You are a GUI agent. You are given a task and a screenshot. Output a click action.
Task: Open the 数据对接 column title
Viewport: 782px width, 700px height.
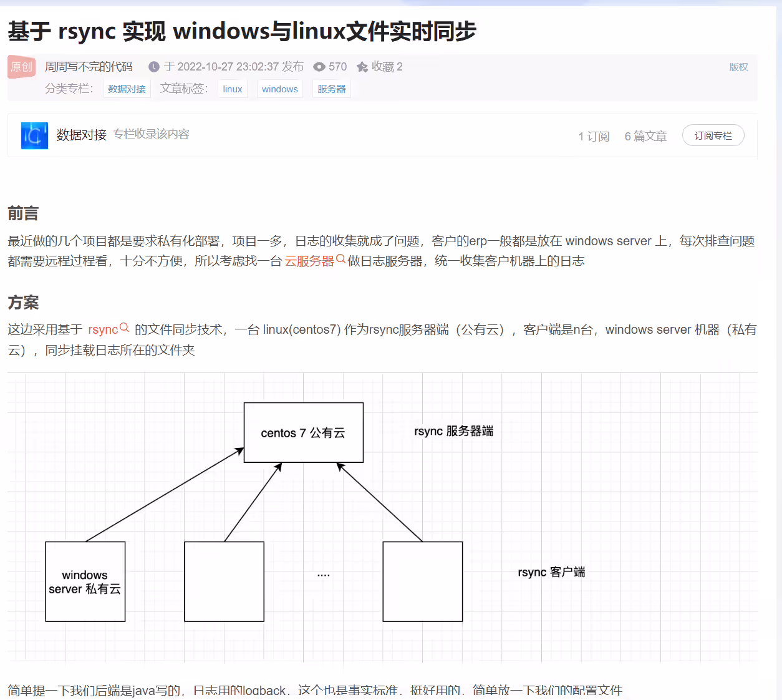coord(82,135)
